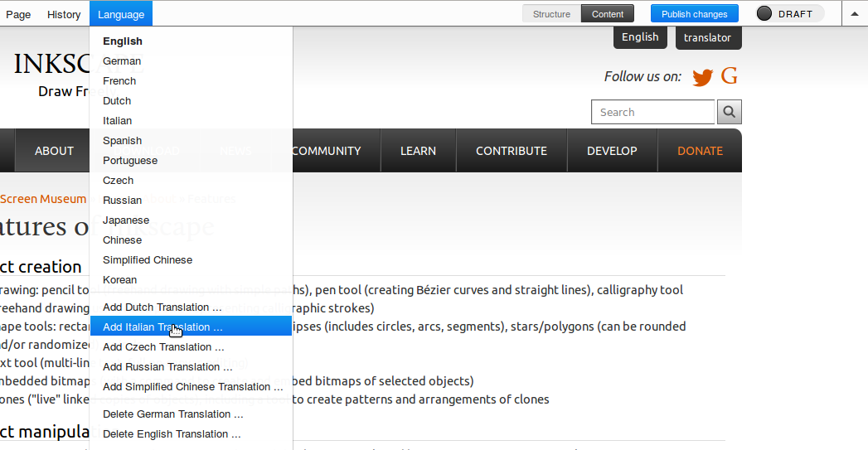
Task: Click the DONATE navigation link
Action: click(x=700, y=151)
